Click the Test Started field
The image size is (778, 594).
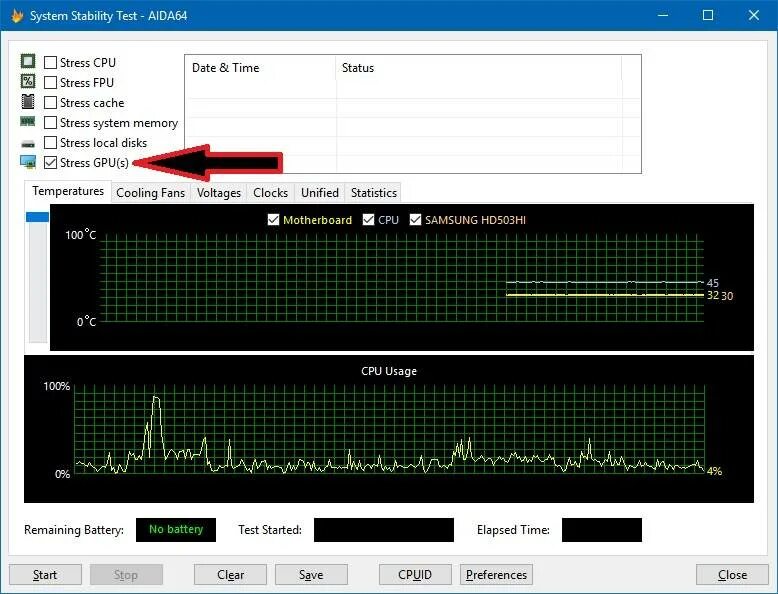point(384,530)
